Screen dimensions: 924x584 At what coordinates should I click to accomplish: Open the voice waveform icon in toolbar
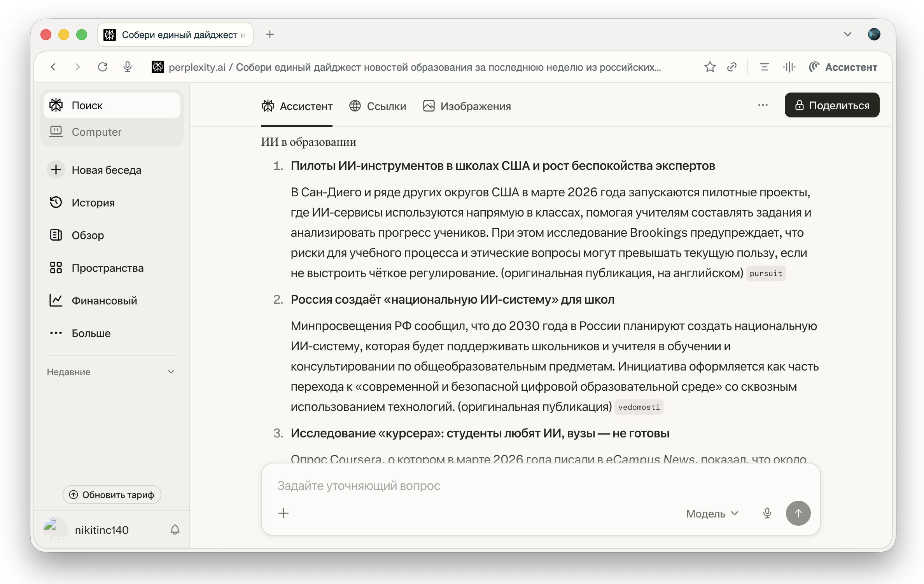789,67
